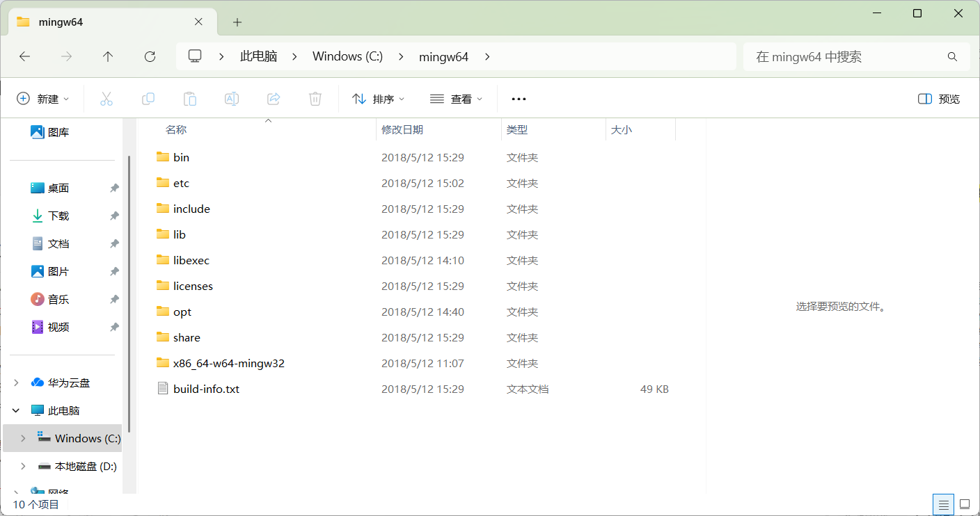Click the search magnifier icon
980x516 pixels.
point(952,57)
